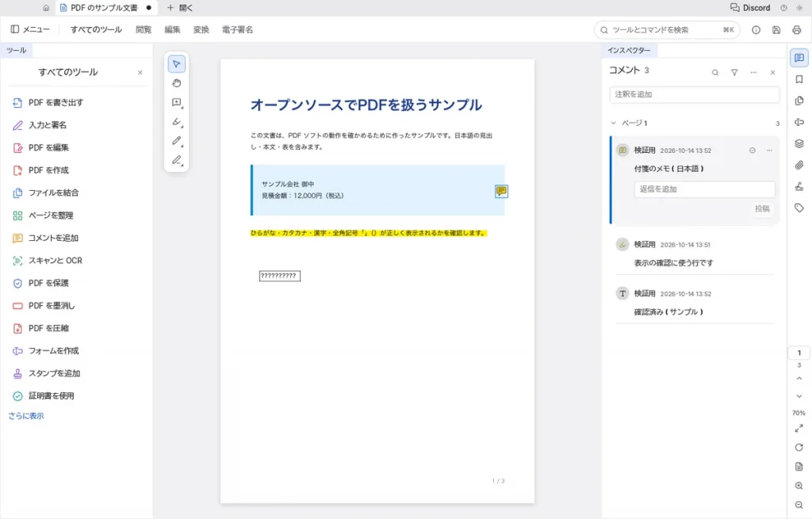The height and width of the screenshot is (519, 812).
Task: Open the 電子署名 tab
Action: coord(238,29)
